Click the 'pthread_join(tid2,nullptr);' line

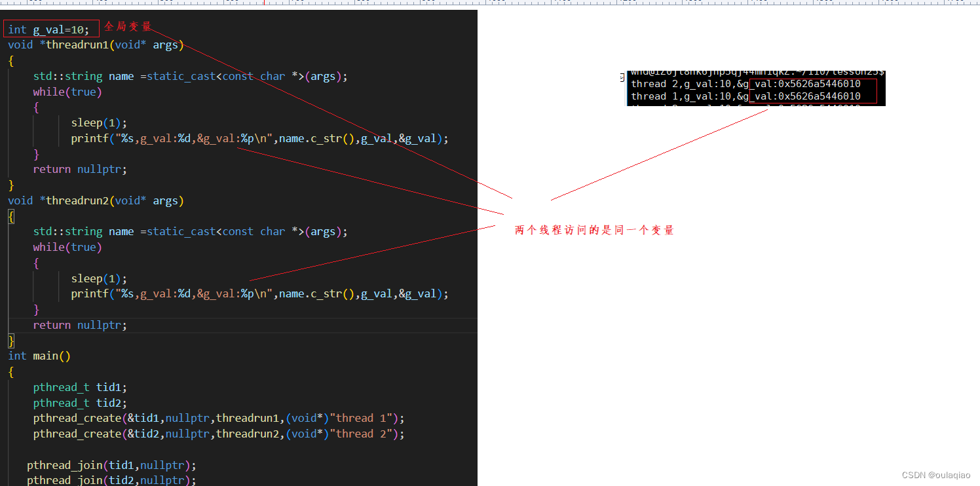(x=111, y=480)
